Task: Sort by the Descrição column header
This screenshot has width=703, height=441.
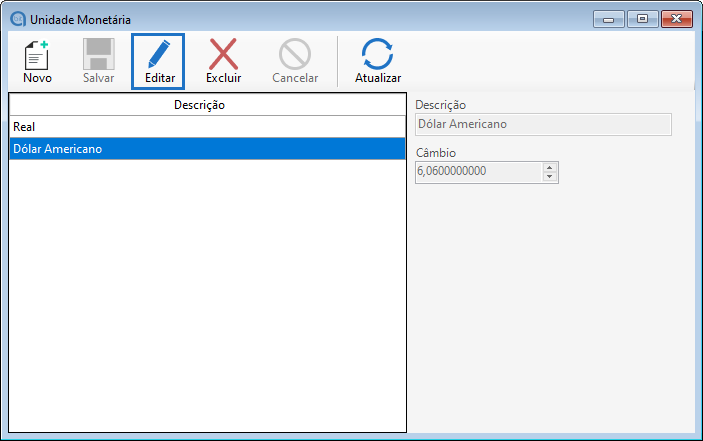Action: (x=208, y=105)
